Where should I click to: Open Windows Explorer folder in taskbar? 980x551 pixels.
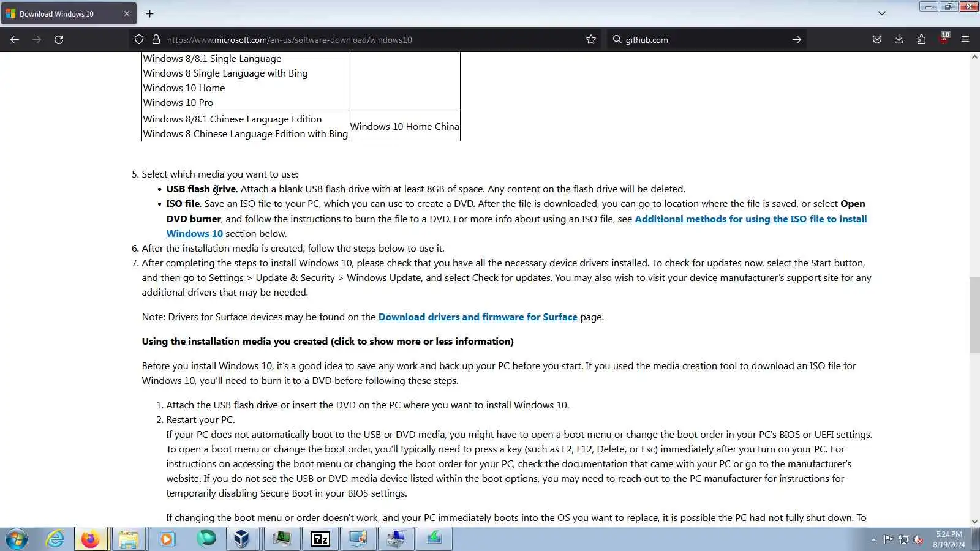(x=129, y=539)
